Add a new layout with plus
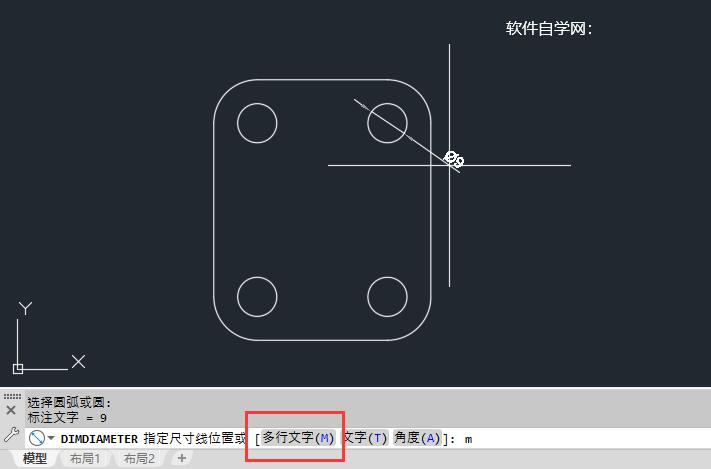 point(182,459)
